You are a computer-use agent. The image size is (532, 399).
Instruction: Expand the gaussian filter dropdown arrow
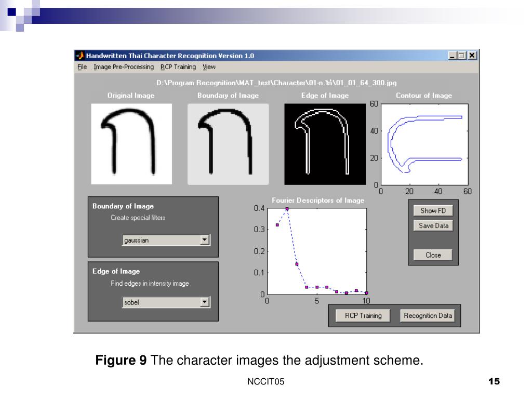pos(205,240)
